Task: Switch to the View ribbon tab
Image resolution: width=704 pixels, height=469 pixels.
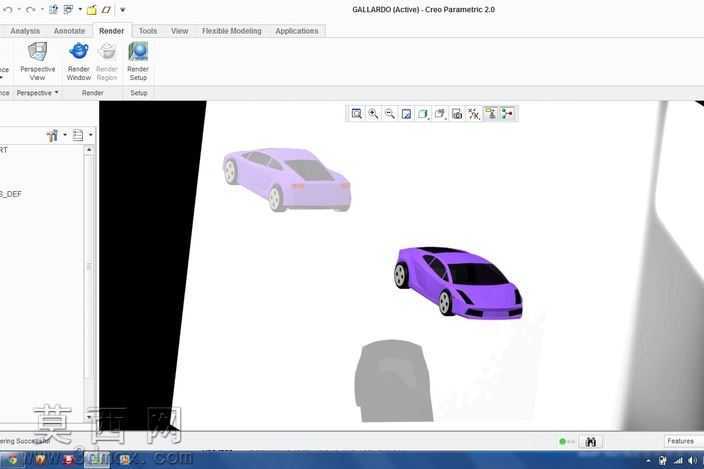Action: (x=180, y=31)
